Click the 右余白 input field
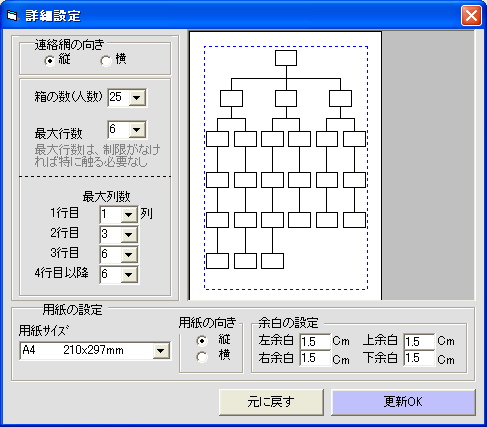 pos(315,358)
